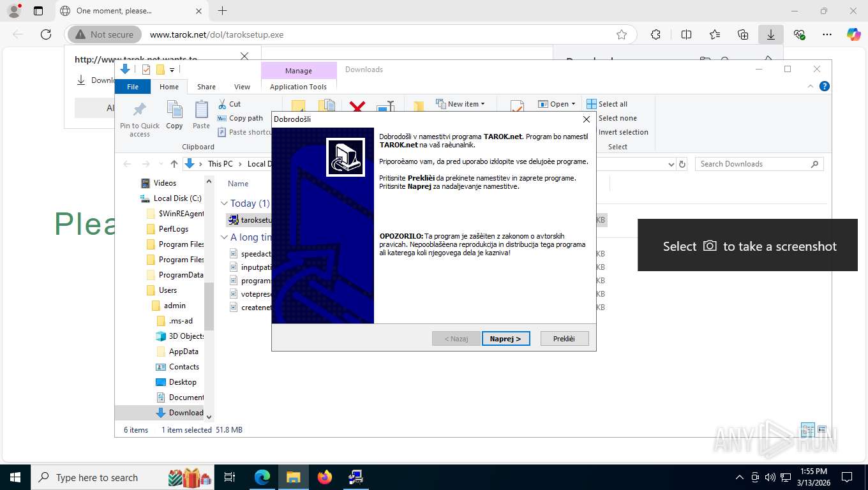Open the Collections icon in Edge
This screenshot has height=490, width=868.
[x=743, y=34]
